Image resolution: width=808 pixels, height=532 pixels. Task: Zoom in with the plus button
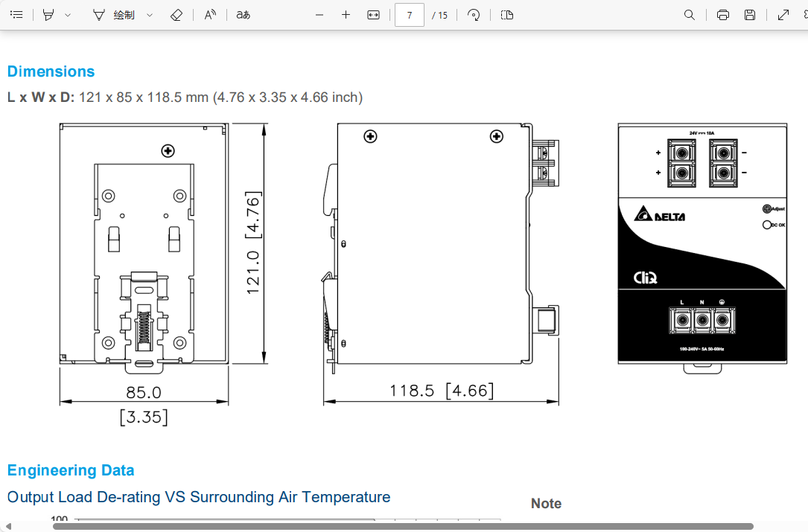tap(346, 15)
